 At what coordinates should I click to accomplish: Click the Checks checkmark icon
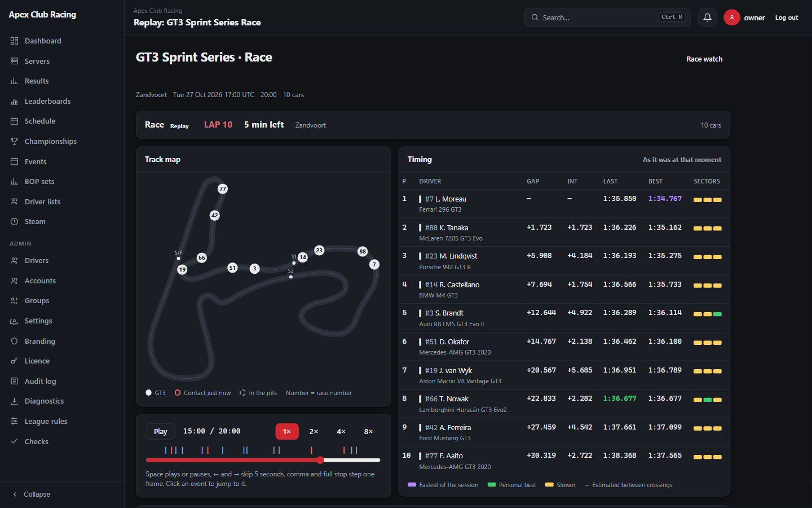(x=14, y=441)
